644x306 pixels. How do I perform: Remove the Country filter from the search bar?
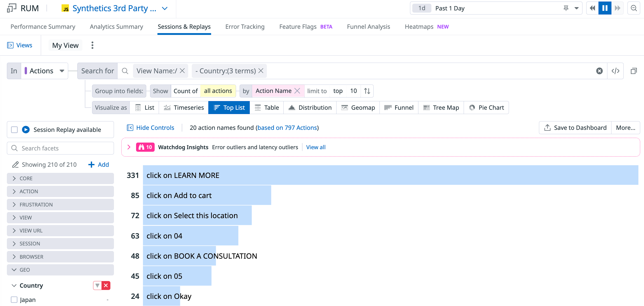(261, 71)
